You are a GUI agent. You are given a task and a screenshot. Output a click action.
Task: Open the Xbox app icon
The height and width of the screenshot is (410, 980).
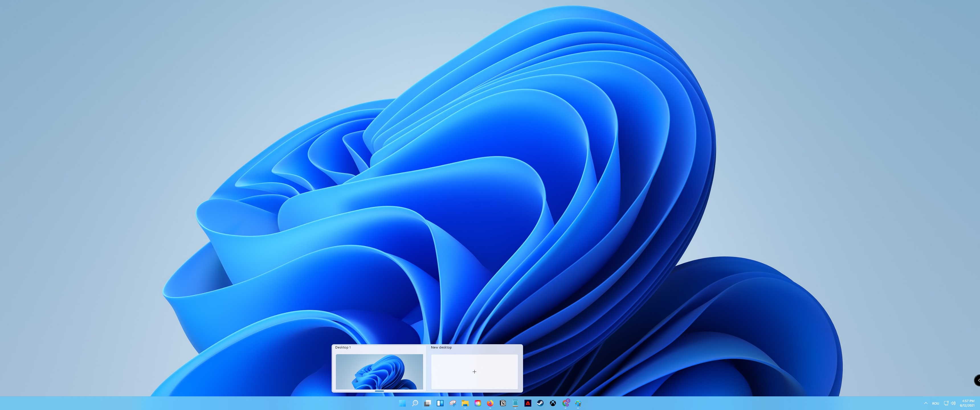(553, 403)
